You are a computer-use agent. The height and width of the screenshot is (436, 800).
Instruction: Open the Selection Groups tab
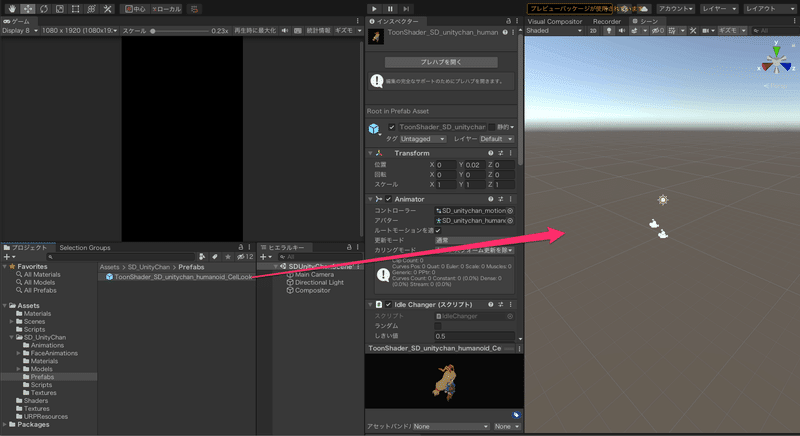(85, 247)
